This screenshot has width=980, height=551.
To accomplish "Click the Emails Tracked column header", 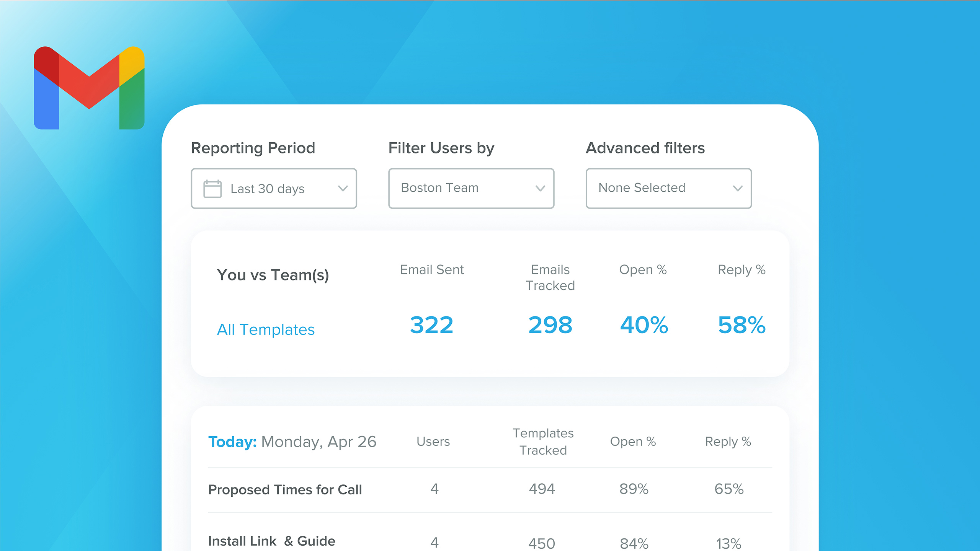I will pos(550,277).
